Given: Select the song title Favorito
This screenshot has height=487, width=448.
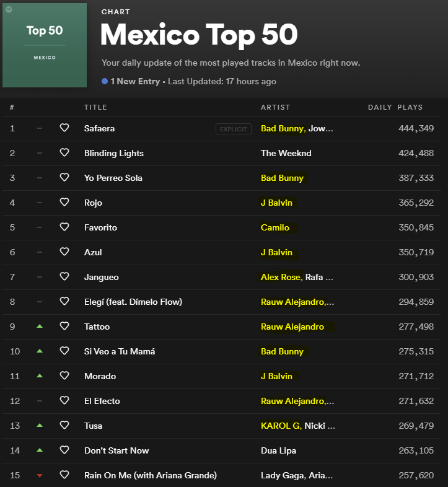Looking at the screenshot, I should point(100,227).
